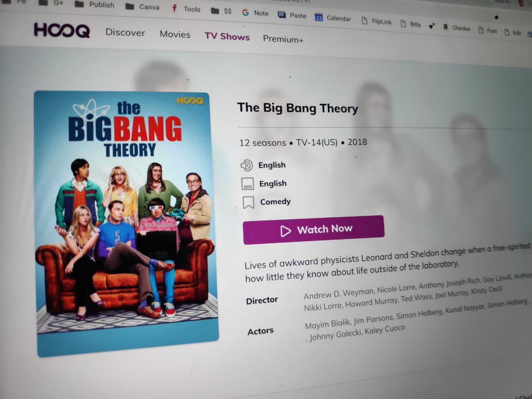Switch to the TV Shows tab

[x=227, y=37]
